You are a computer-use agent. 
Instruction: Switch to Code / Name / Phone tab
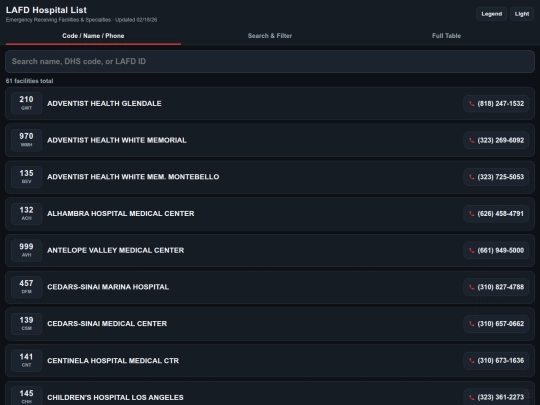pyautogui.click(x=93, y=36)
